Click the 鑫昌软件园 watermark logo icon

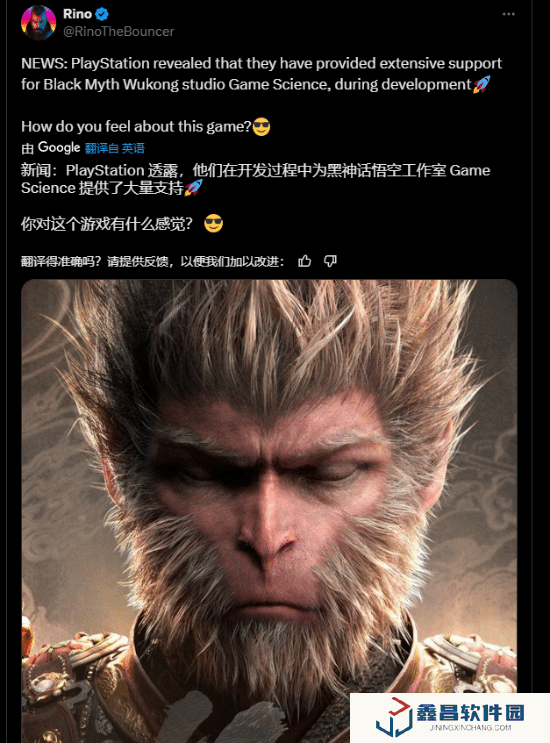[x=394, y=717]
